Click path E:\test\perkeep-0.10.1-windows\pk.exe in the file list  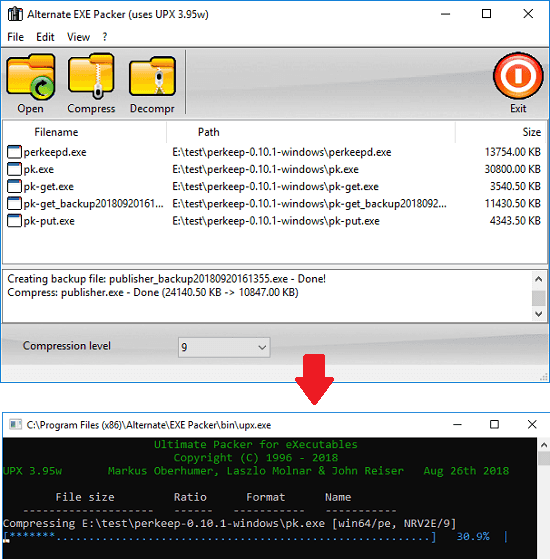tap(265, 169)
